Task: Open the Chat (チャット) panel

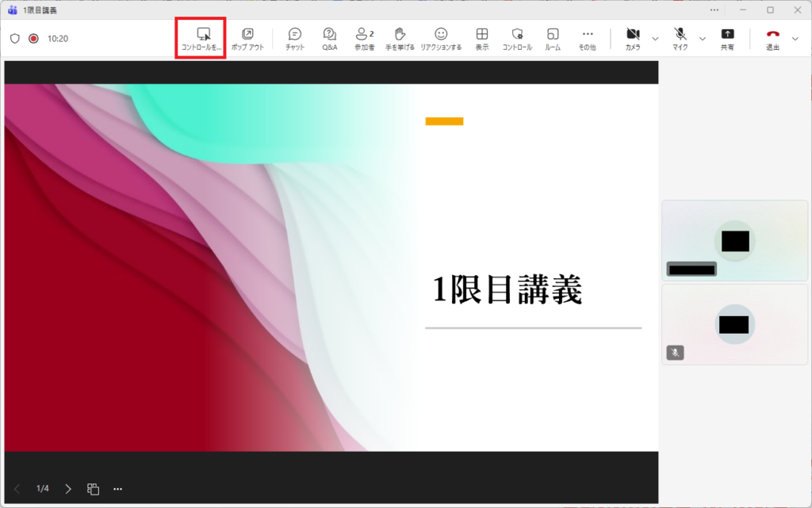Action: click(295, 38)
